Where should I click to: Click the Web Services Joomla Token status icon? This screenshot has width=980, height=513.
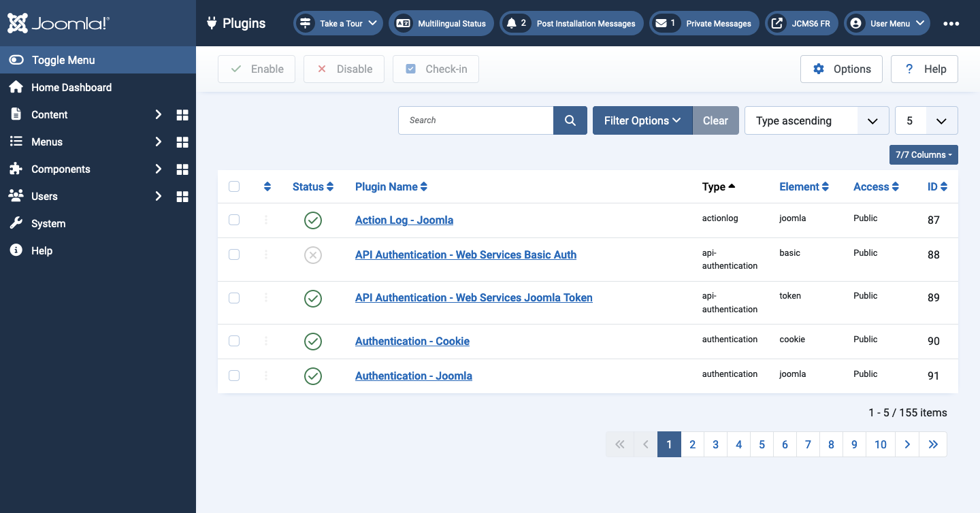[313, 298]
